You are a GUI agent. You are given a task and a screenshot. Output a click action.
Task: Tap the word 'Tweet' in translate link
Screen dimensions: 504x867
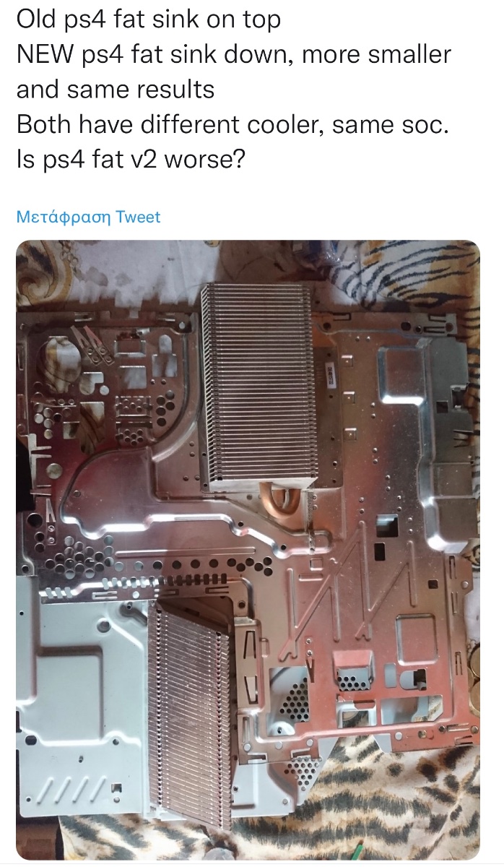139,217
